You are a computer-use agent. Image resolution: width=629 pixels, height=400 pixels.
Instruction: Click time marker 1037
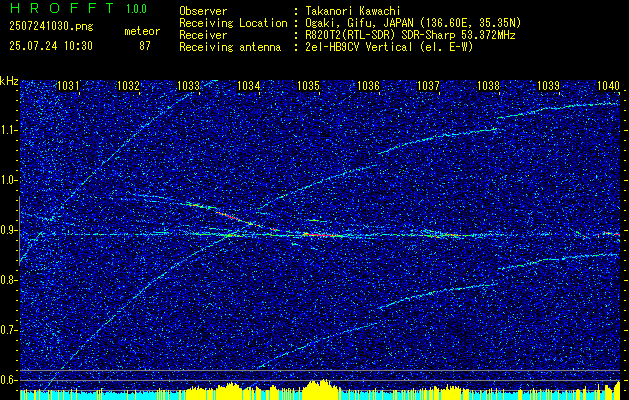[x=428, y=85]
